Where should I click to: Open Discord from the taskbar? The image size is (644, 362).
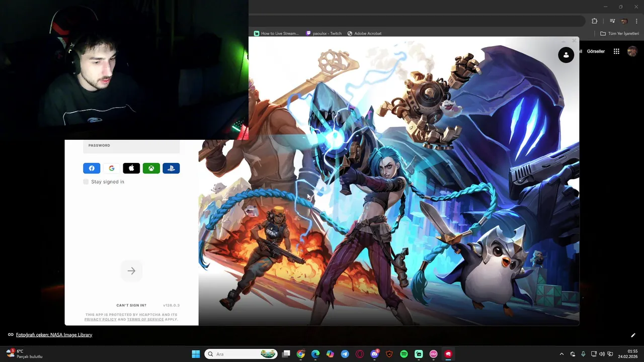click(375, 354)
